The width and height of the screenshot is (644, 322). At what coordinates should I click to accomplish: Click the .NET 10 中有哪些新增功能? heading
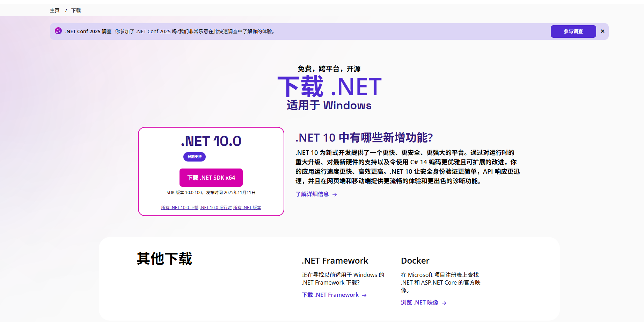click(364, 138)
